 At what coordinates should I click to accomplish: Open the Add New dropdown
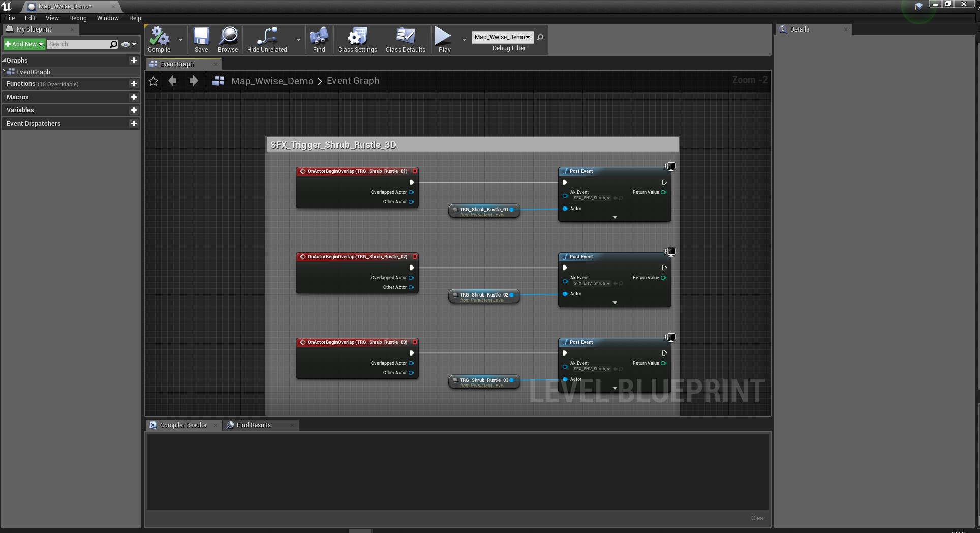(24, 44)
